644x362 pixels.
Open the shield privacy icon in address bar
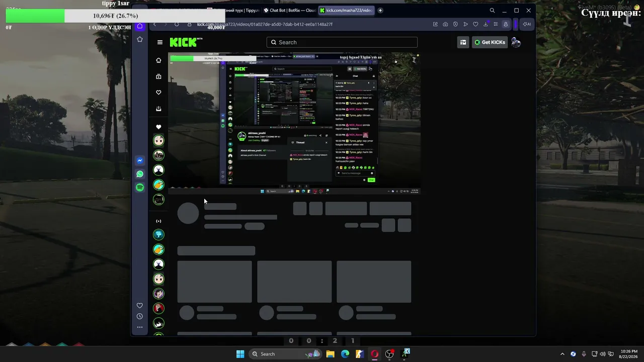(455, 24)
